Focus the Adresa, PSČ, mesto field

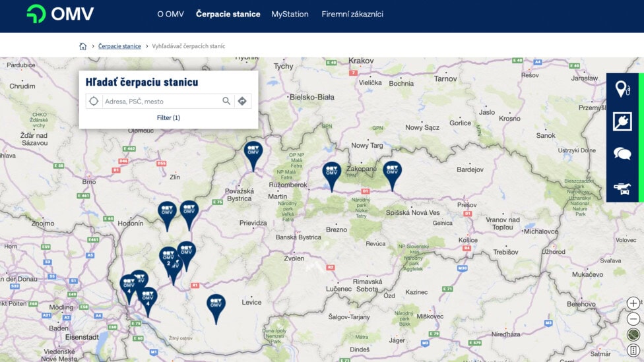click(162, 102)
